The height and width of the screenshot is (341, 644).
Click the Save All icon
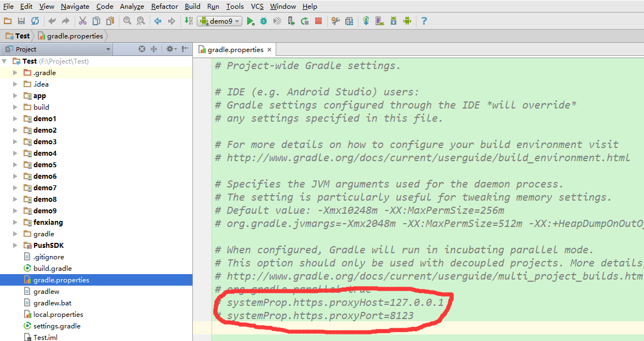[21, 21]
